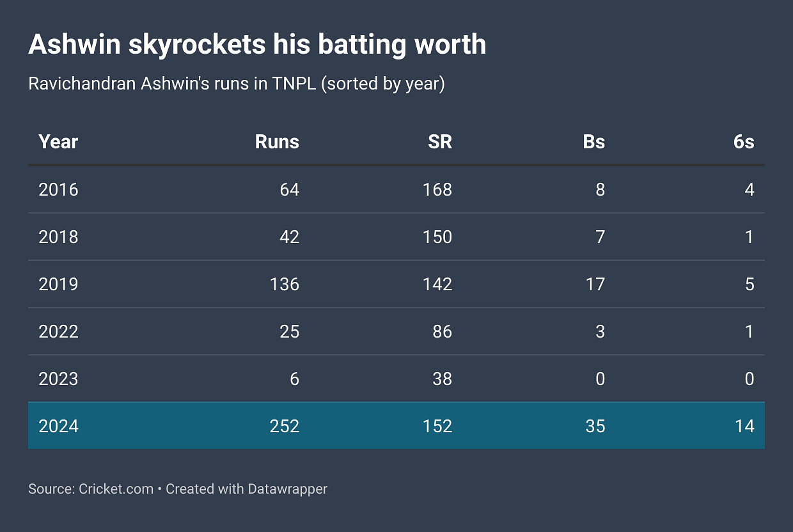The width and height of the screenshot is (793, 532).
Task: Click the 2018 year cell
Action: point(58,237)
